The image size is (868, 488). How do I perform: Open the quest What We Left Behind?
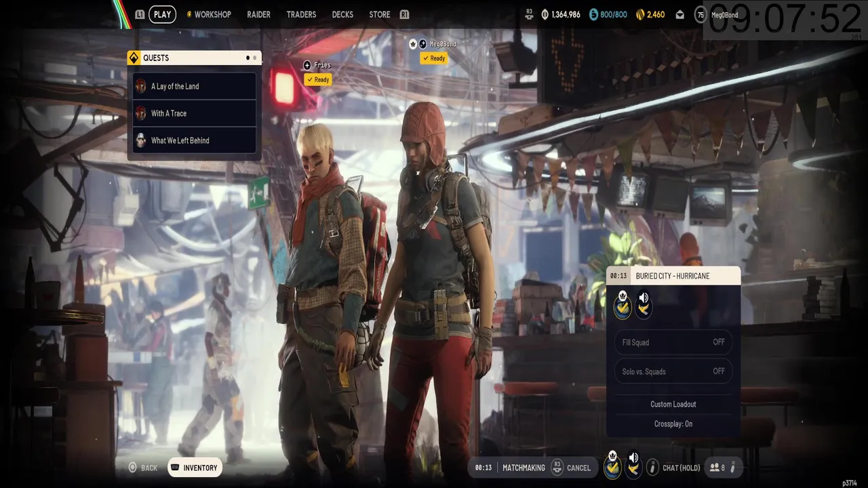click(x=195, y=140)
